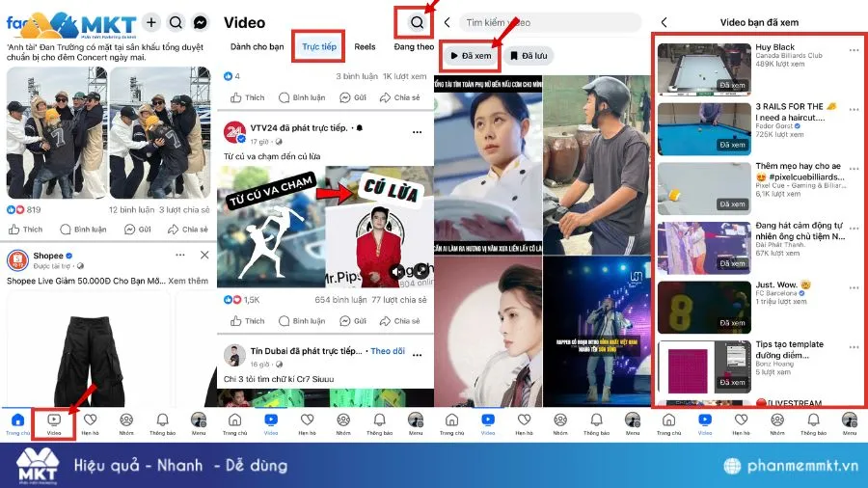This screenshot has height=488, width=868.
Task: Open Nhóm icon in third panel bottom bar
Action: pyautogui.click(x=560, y=424)
